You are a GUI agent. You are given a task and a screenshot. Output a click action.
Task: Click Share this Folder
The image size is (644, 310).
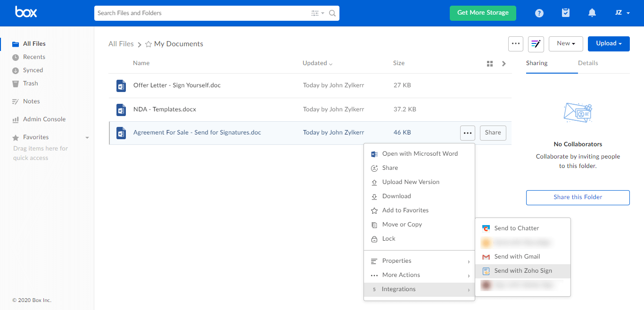tap(578, 197)
